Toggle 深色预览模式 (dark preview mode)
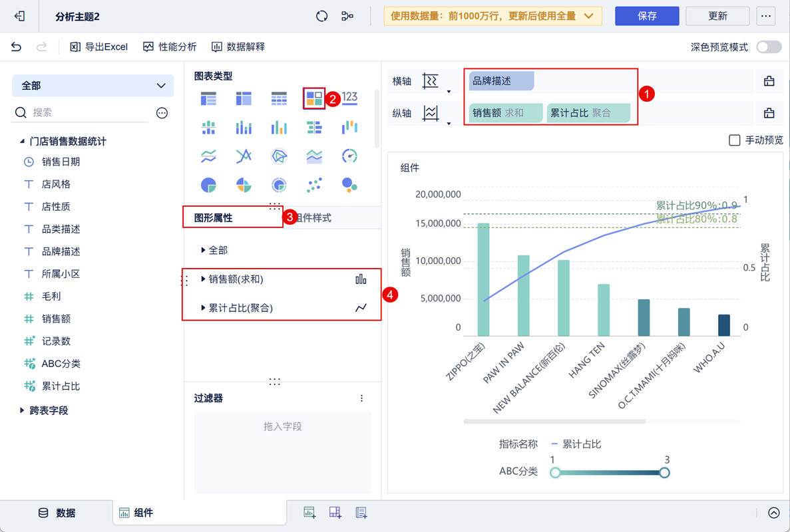Screen dimensions: 790x532 [769, 47]
